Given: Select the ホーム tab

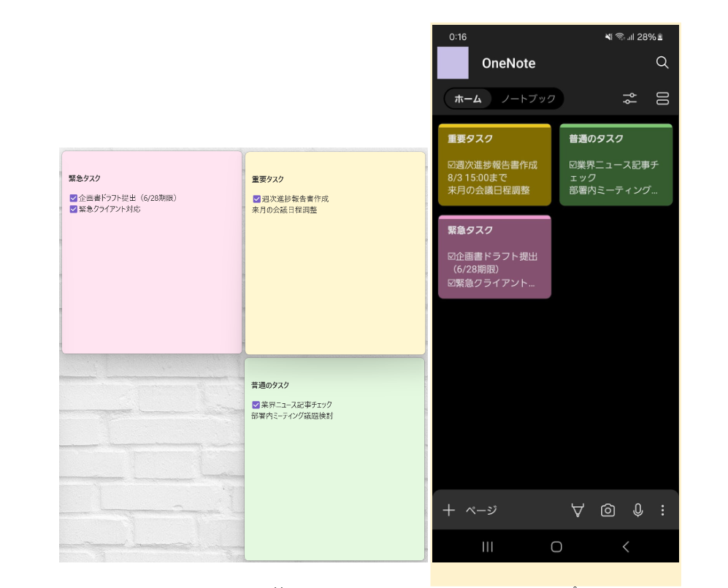Looking at the screenshot, I should coord(468,99).
